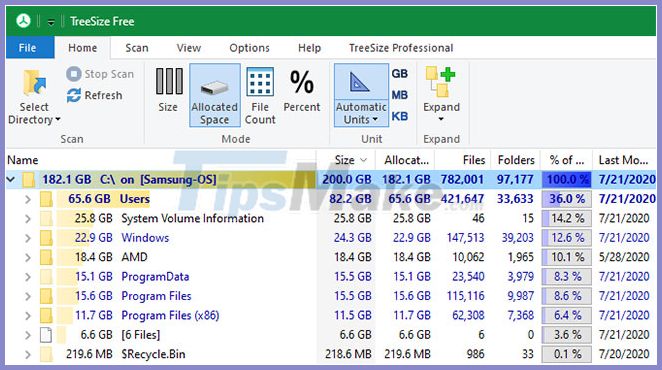662x370 pixels.
Task: Set unit to GB
Action: [399, 74]
